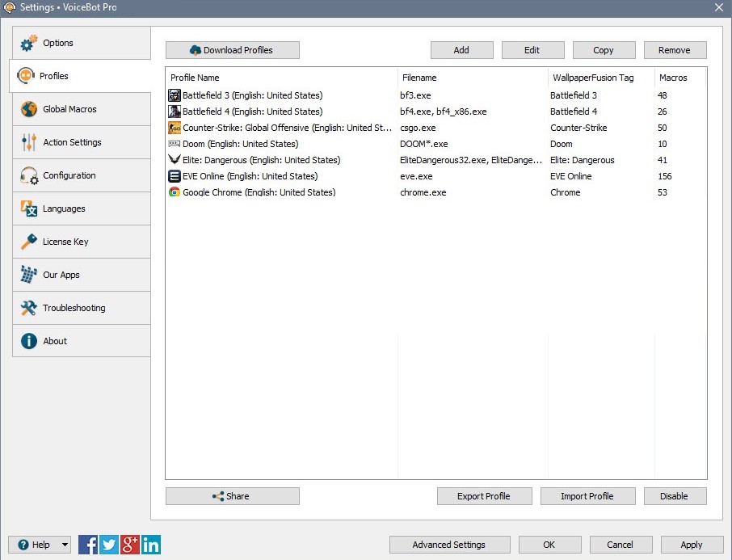The height and width of the screenshot is (560, 732).
Task: Click the Elite: Dangerous profile icon
Action: coord(175,160)
